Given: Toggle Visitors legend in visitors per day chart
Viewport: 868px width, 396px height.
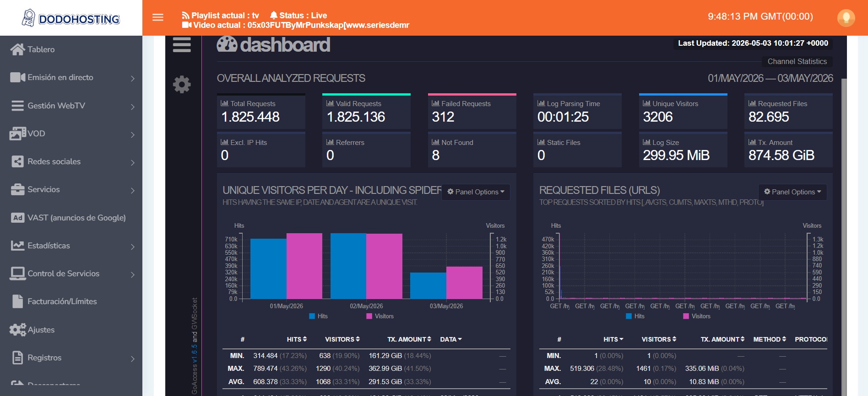Looking at the screenshot, I should point(380,316).
